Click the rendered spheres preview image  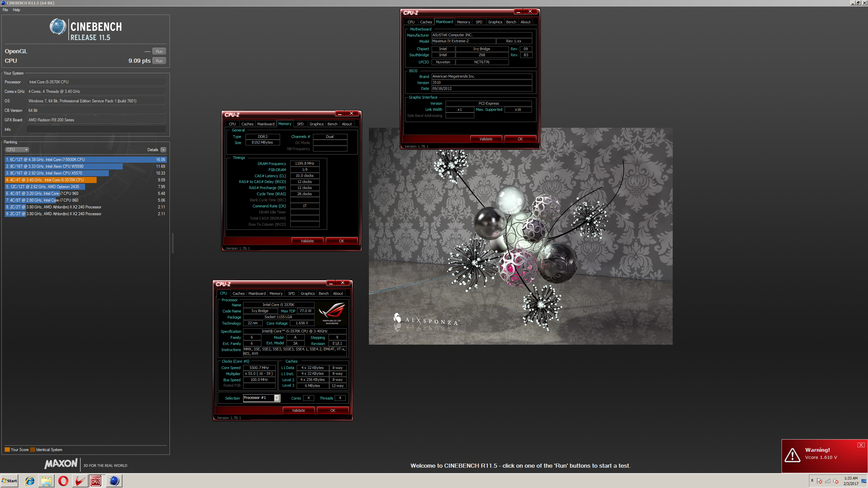tap(520, 236)
